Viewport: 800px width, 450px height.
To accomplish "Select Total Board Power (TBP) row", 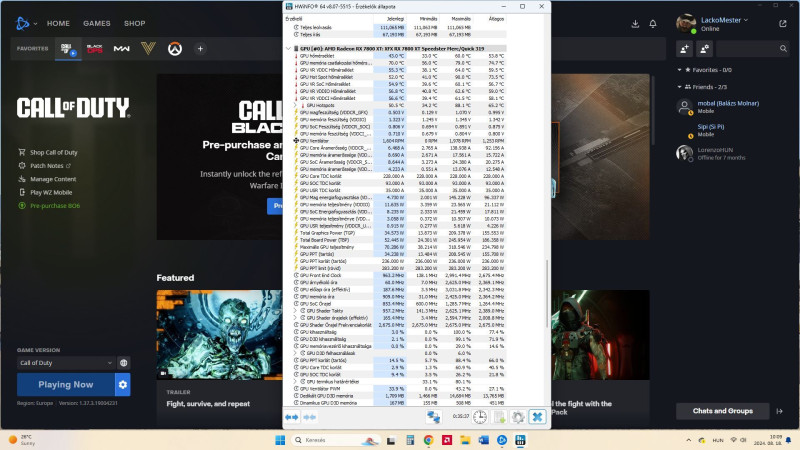I will tap(399, 240).
